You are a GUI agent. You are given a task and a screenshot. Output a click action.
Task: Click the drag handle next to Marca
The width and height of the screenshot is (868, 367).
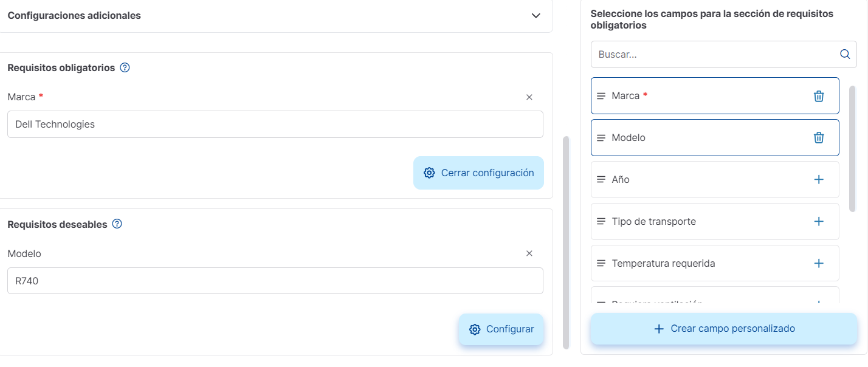pos(601,95)
